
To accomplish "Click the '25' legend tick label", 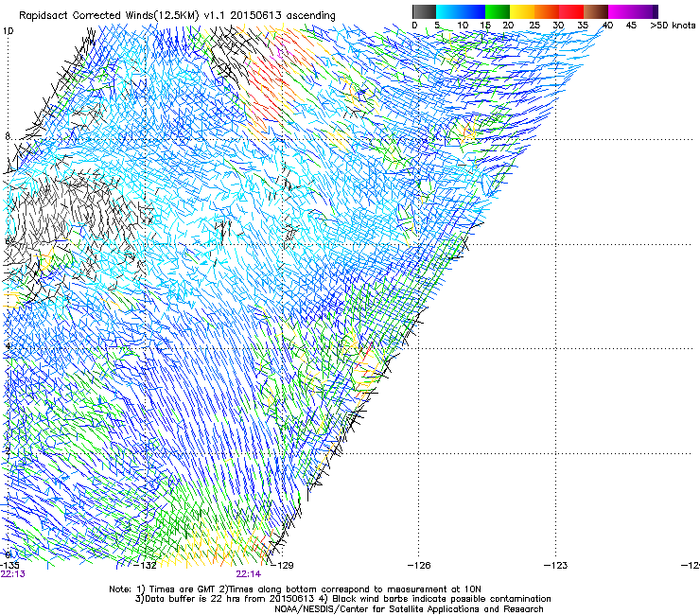I will (534, 26).
